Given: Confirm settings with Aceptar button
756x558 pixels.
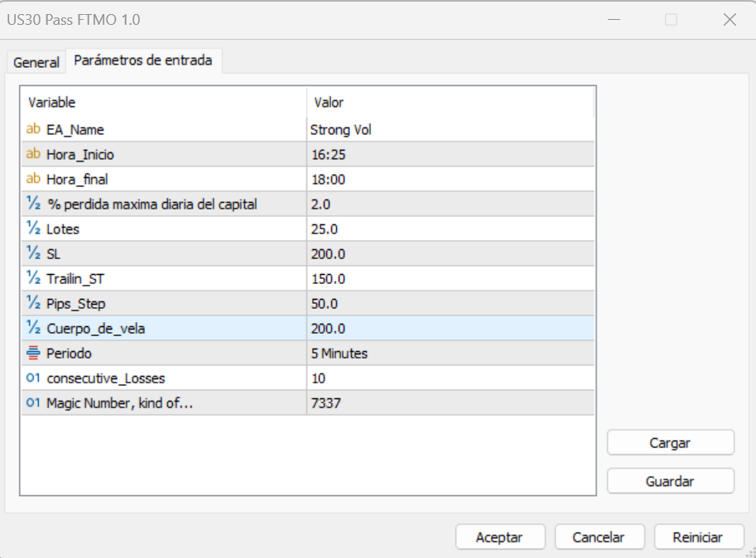Looking at the screenshot, I should 500,537.
